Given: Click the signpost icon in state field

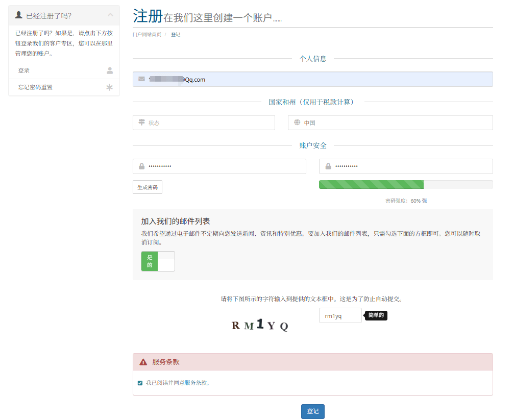Looking at the screenshot, I should 141,122.
